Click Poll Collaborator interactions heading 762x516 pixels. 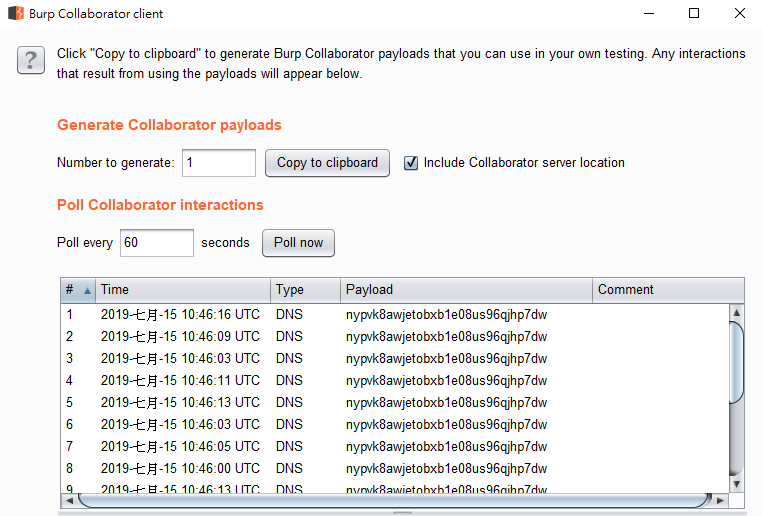click(x=160, y=205)
